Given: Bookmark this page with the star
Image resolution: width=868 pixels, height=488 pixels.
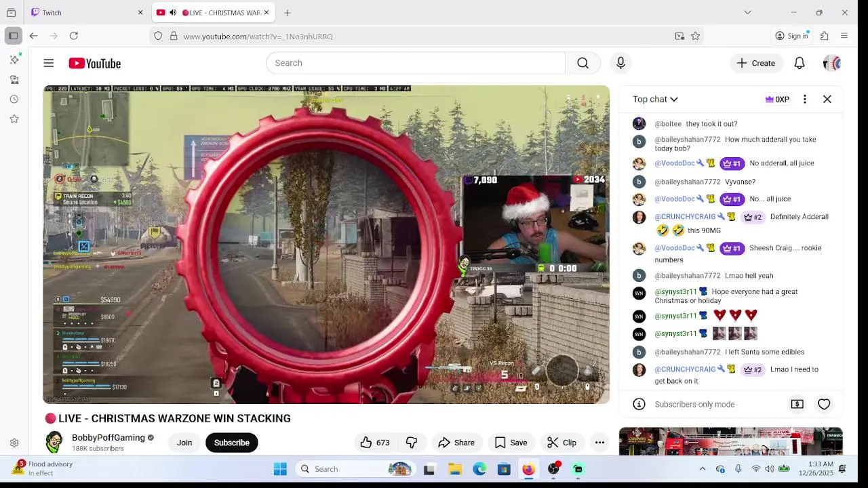Looking at the screenshot, I should pyautogui.click(x=695, y=36).
